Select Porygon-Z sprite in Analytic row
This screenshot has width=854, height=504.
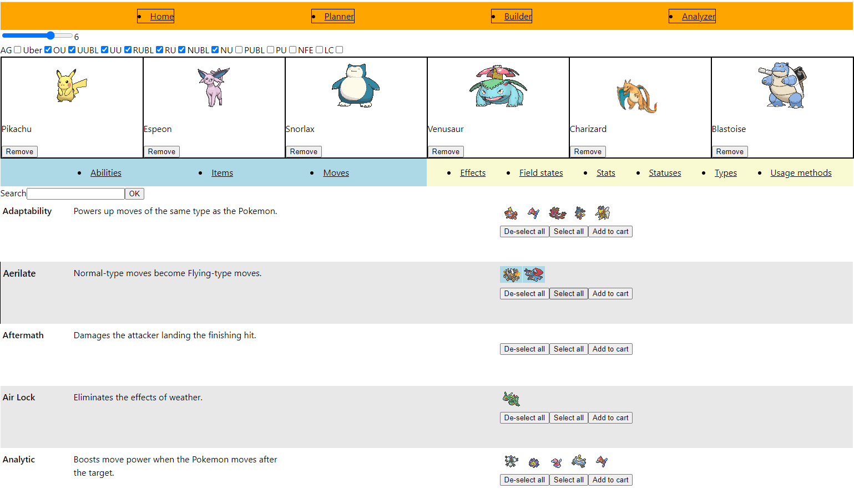pos(603,461)
